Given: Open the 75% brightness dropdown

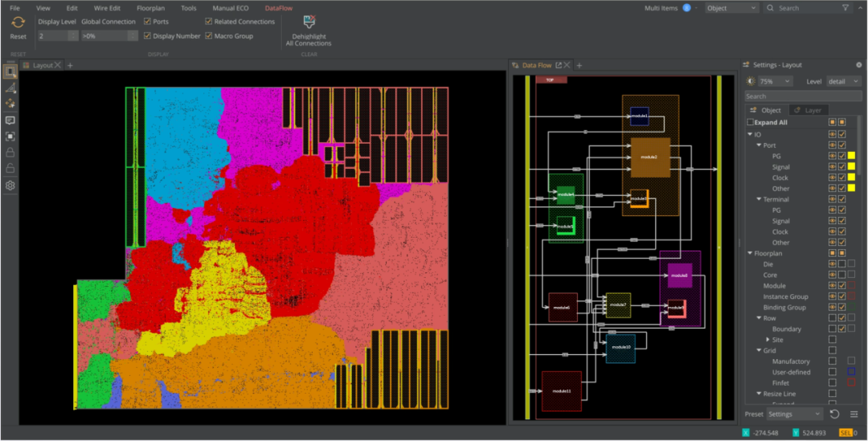Looking at the screenshot, I should [x=775, y=81].
